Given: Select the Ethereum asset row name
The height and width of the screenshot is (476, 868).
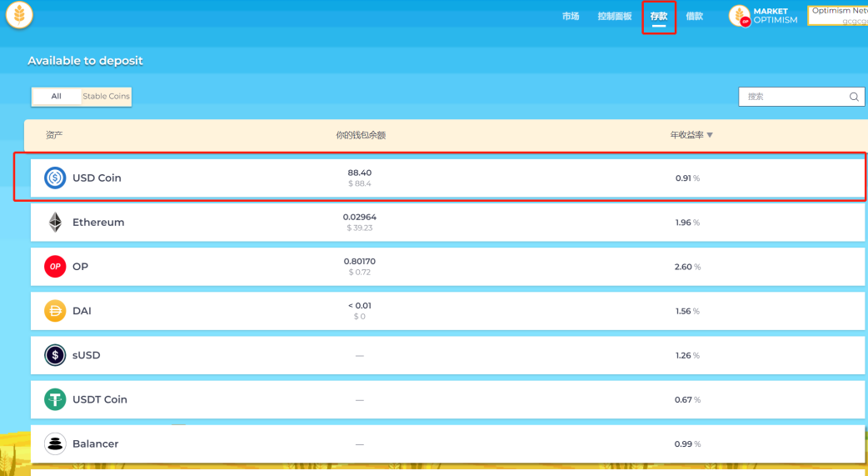Looking at the screenshot, I should 98,223.
